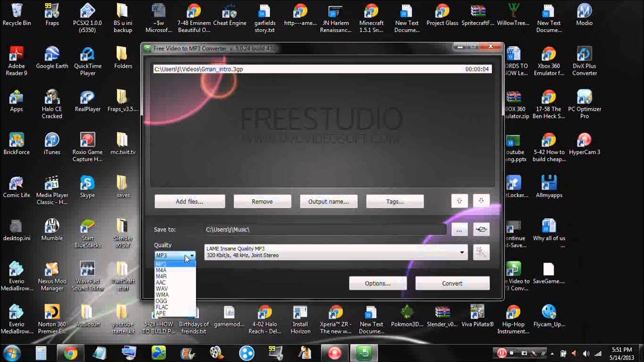644x362 pixels.
Task: Open the Fraps desktop icon
Action: (x=52, y=15)
